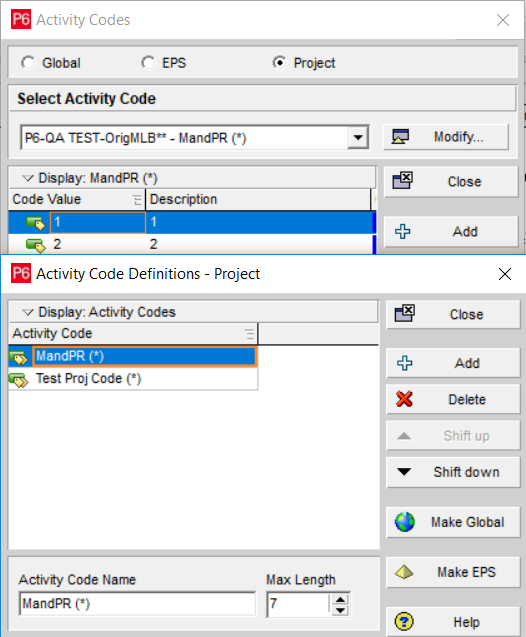
Task: Select the Global radio button
Action: 28,63
